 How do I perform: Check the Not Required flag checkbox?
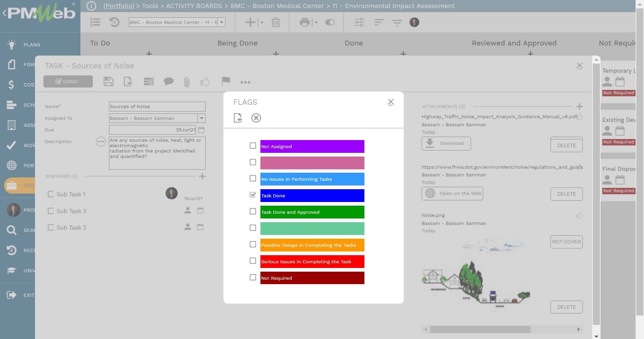point(253,277)
